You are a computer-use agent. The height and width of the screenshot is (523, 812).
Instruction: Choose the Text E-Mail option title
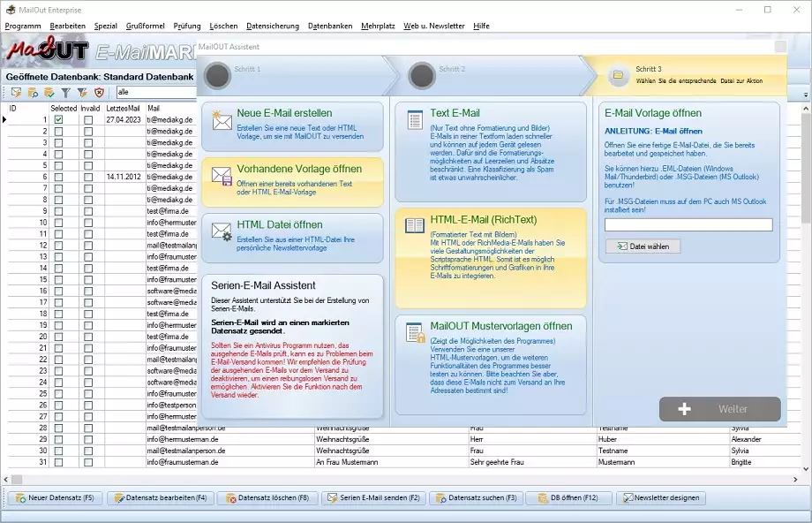pos(455,113)
